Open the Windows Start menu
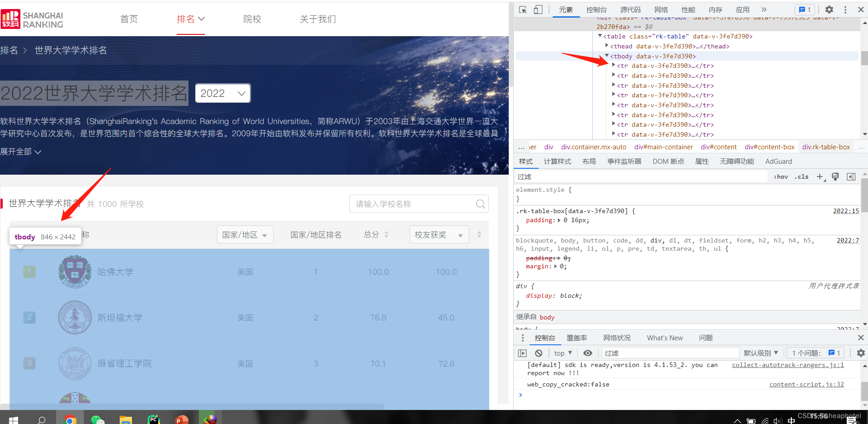868x424 pixels. click(x=14, y=420)
